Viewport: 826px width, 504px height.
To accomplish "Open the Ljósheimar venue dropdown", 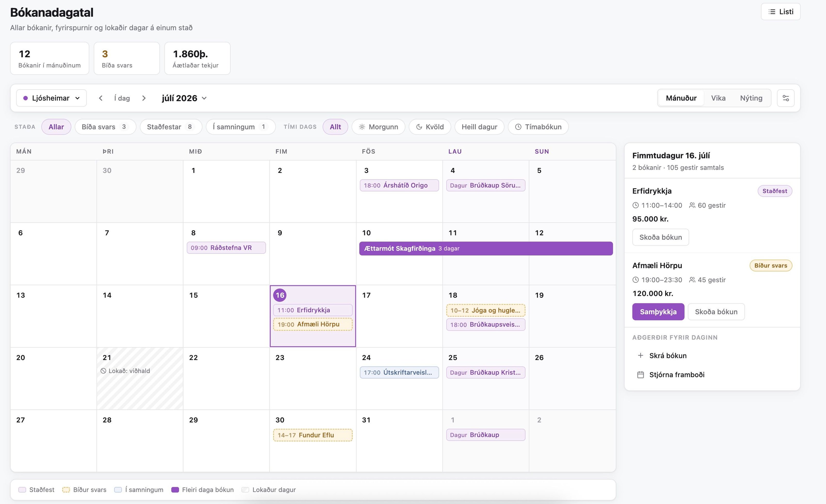I will tap(51, 98).
